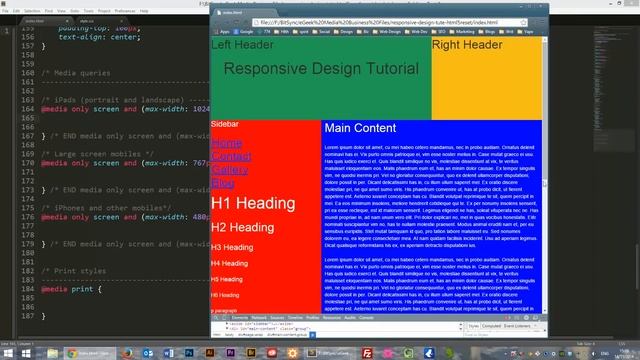Switch to the DevTools Resources tab
The image size is (640, 360).
coord(331,318)
